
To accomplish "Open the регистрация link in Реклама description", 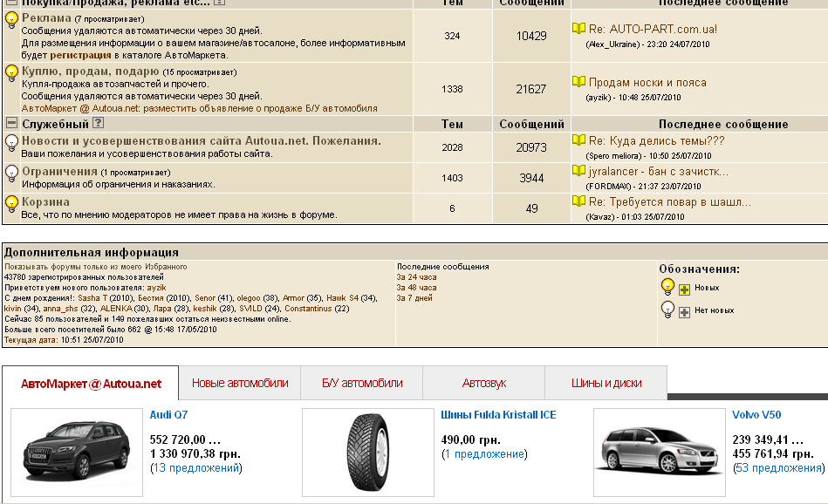I will tap(86, 55).
